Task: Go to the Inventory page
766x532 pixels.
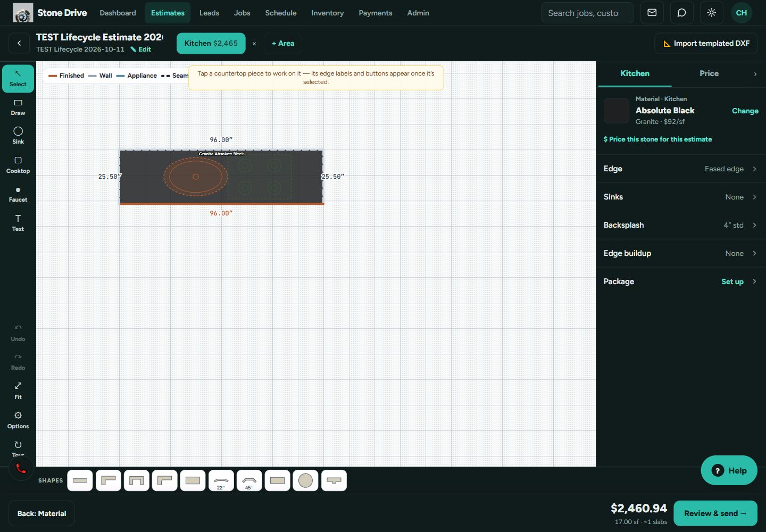Action: (328, 13)
